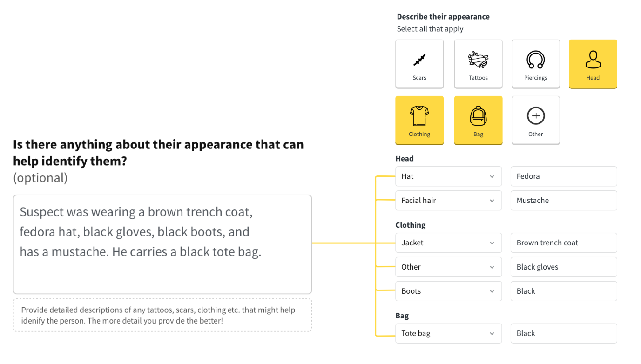Image resolution: width=641 pixels, height=364 pixels.
Task: Edit the Brown trench coat field
Action: pos(564,243)
